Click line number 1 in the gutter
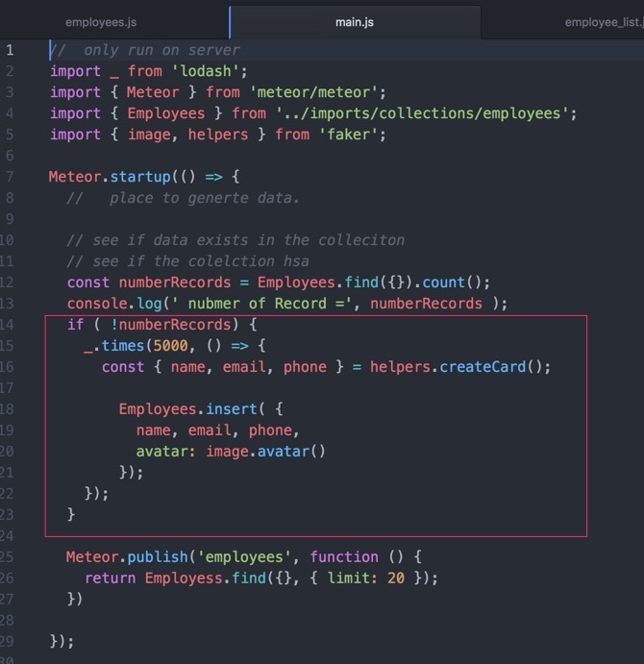Image resolution: width=644 pixels, height=664 pixels. [10, 50]
